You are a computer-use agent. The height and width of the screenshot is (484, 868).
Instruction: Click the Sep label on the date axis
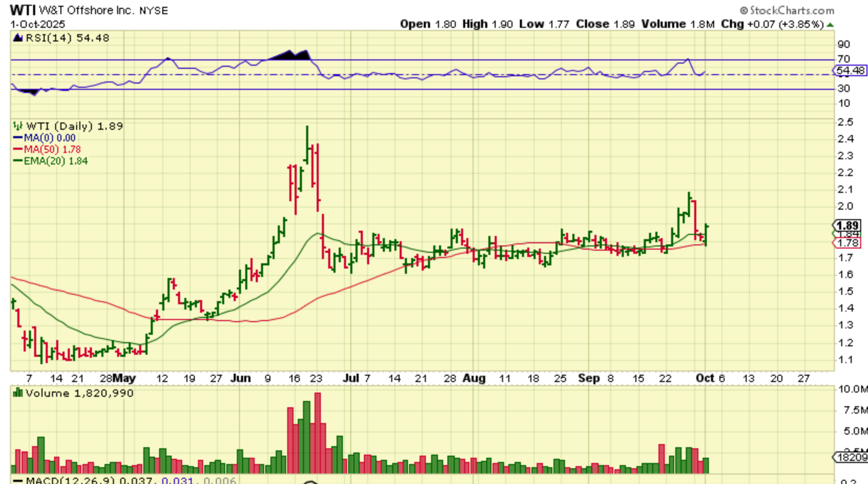[589, 378]
